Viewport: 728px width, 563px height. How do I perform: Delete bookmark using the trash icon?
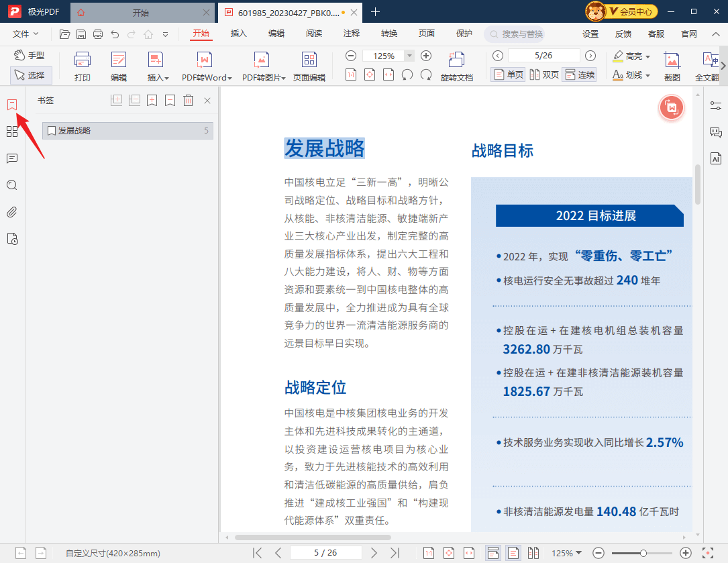[189, 100]
